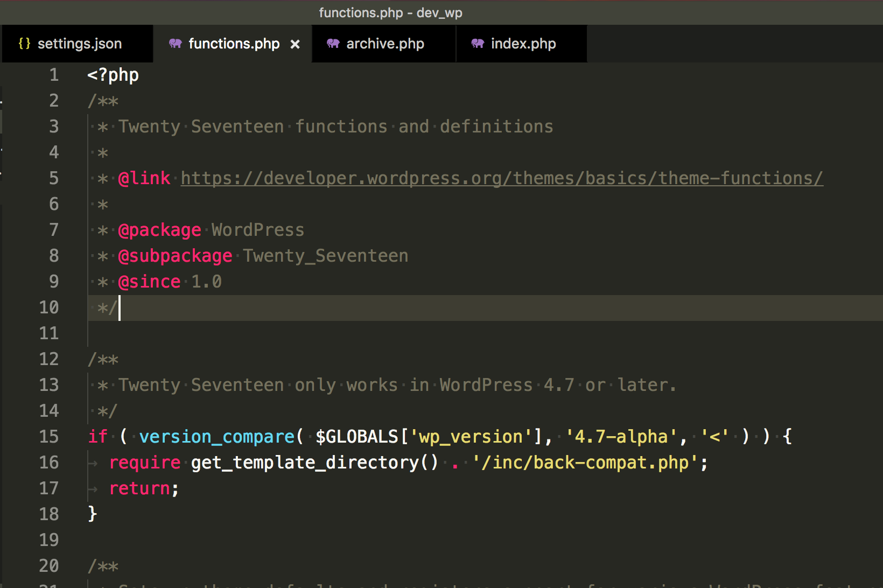Open the wordpress.org theme-functions documentation link
This screenshot has height=588, width=883.
[x=501, y=178]
